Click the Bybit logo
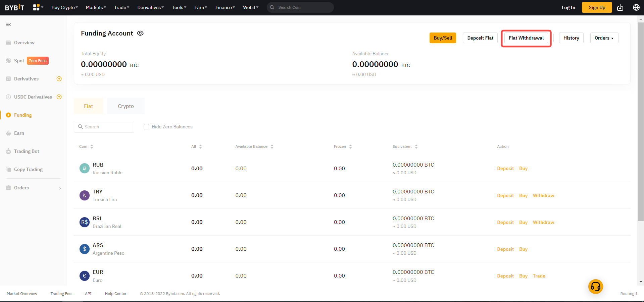The width and height of the screenshot is (644, 302). pyautogui.click(x=15, y=7)
